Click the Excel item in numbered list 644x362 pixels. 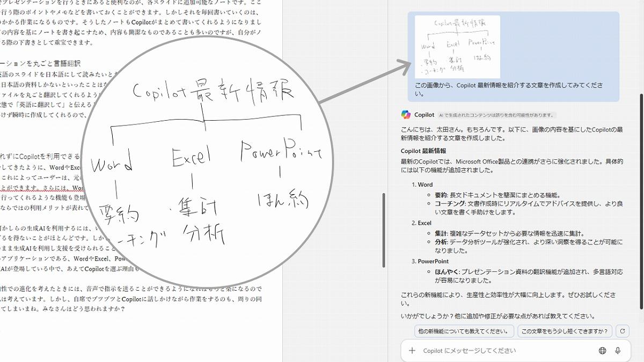(x=425, y=223)
